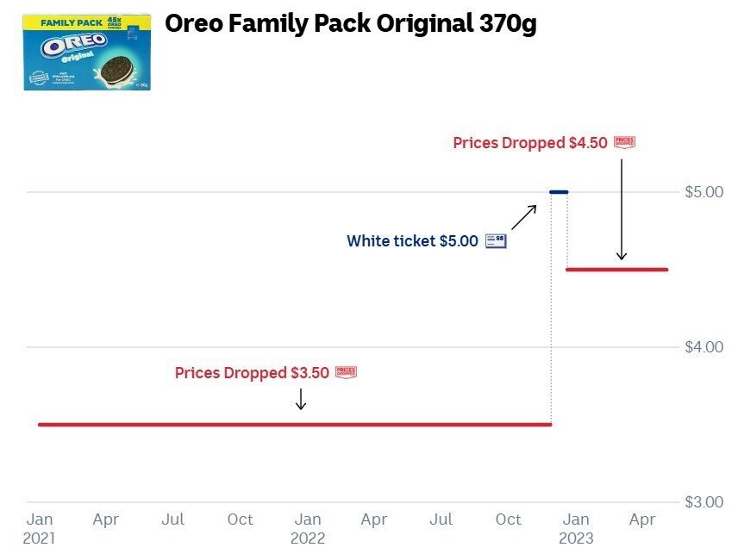Click the Prices Dropped icon beside $3.50
Image resolution: width=738 pixels, height=560 pixels.
(x=346, y=372)
